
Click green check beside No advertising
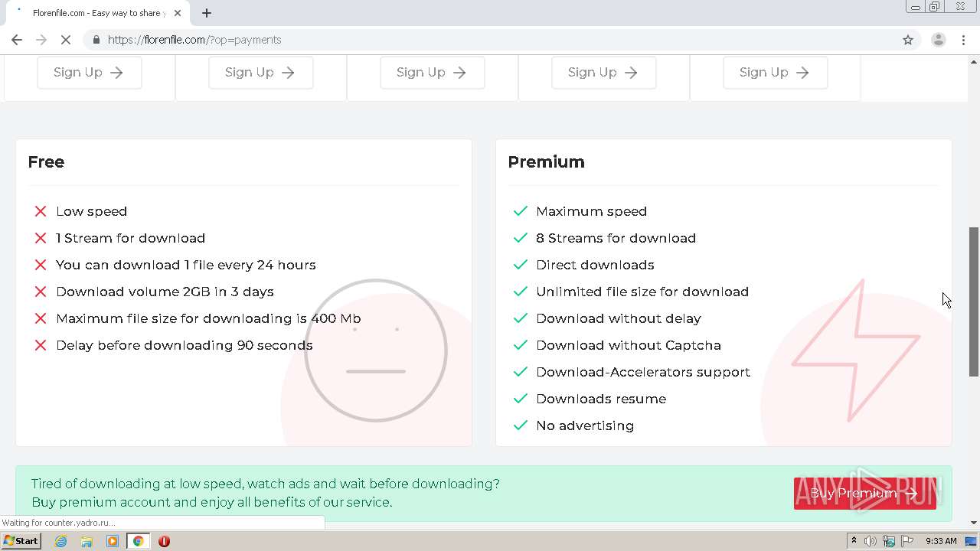[x=521, y=425]
